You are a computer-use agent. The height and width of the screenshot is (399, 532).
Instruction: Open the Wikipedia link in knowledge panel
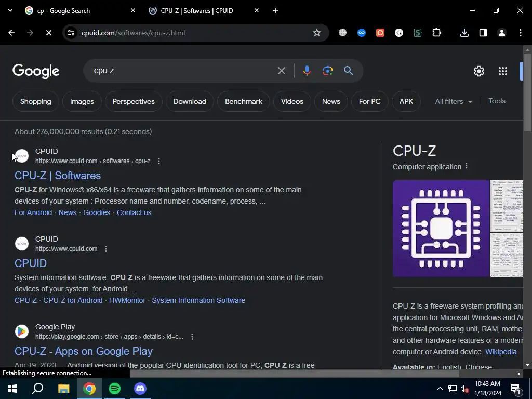(501, 352)
